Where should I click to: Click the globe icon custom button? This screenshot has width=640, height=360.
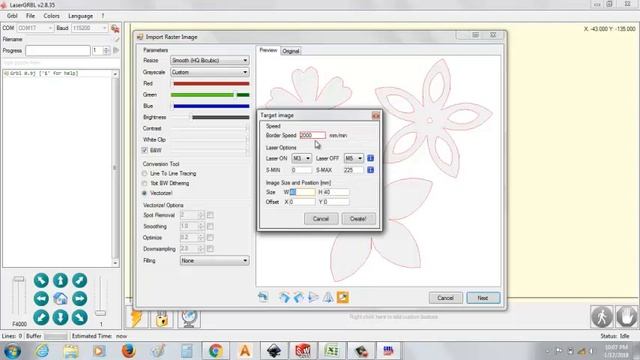click(x=189, y=318)
